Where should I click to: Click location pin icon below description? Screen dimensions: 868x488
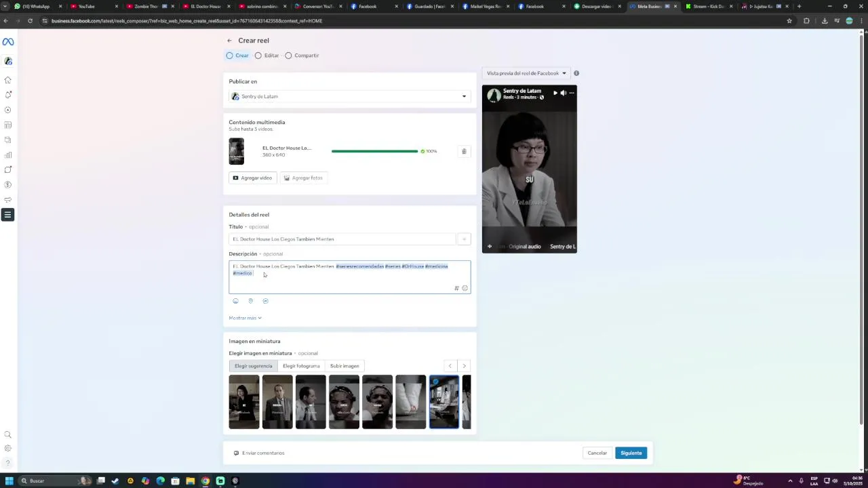coord(250,301)
